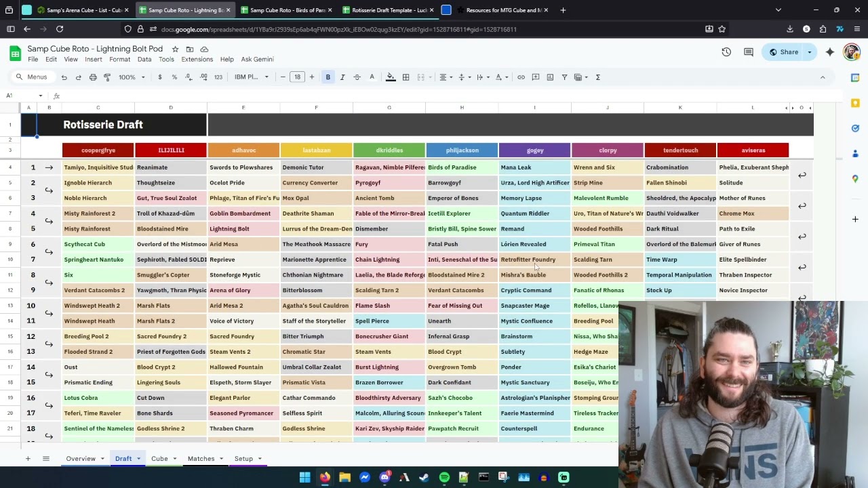Toggle italic formatting
This screenshot has width=868, height=488.
(342, 77)
